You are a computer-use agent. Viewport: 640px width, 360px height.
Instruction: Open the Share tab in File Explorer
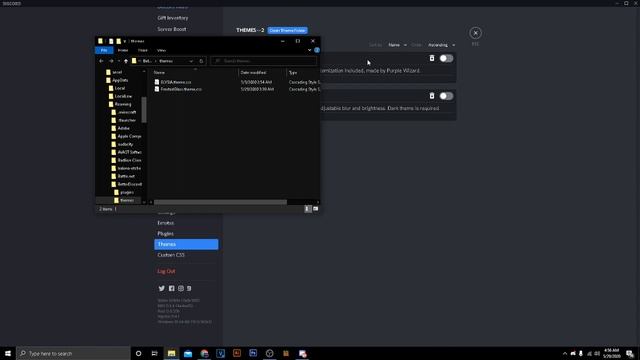click(x=142, y=50)
